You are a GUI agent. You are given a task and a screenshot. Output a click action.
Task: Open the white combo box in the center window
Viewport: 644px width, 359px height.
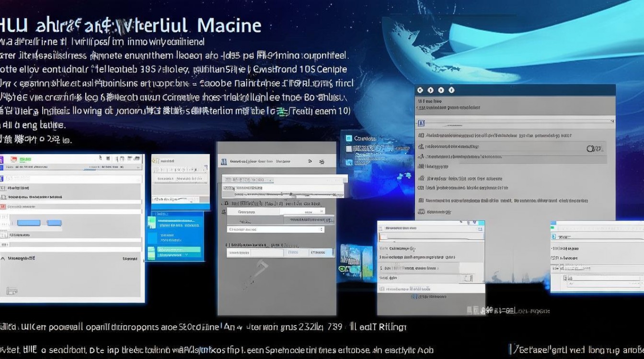click(275, 229)
